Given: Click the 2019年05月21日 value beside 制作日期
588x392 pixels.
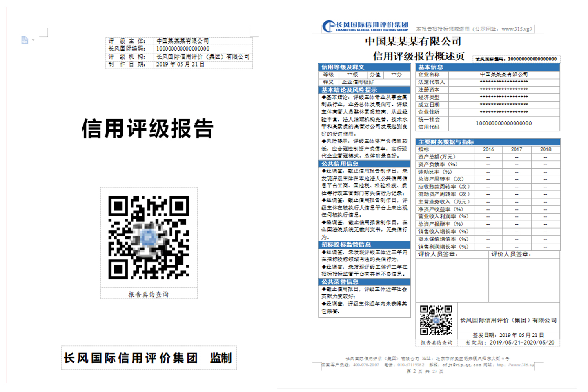Looking at the screenshot, I should click(180, 64).
